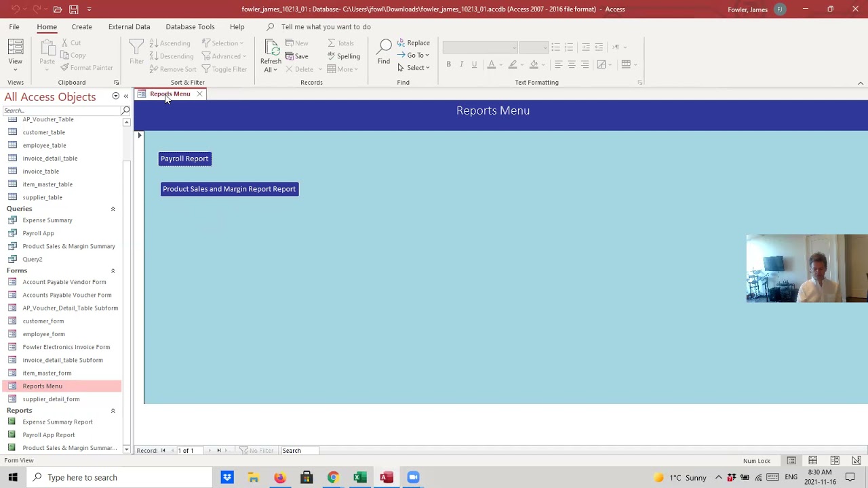The image size is (868, 488).
Task: Collapse the Forms group
Action: pyautogui.click(x=113, y=270)
